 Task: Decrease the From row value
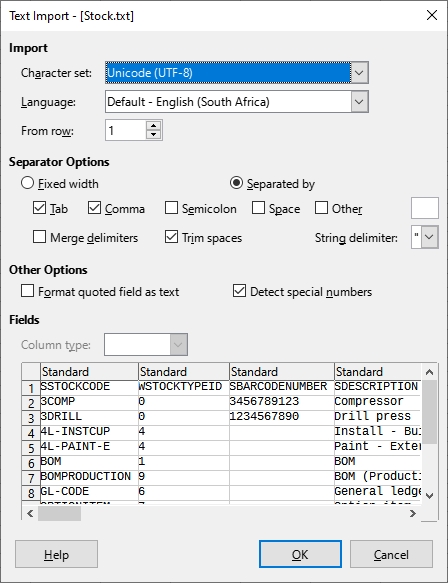[x=154, y=135]
